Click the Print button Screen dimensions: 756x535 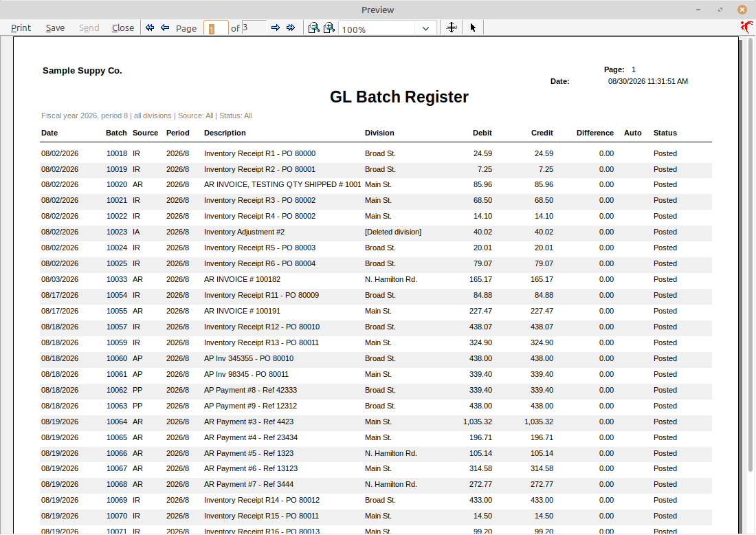[x=21, y=28]
